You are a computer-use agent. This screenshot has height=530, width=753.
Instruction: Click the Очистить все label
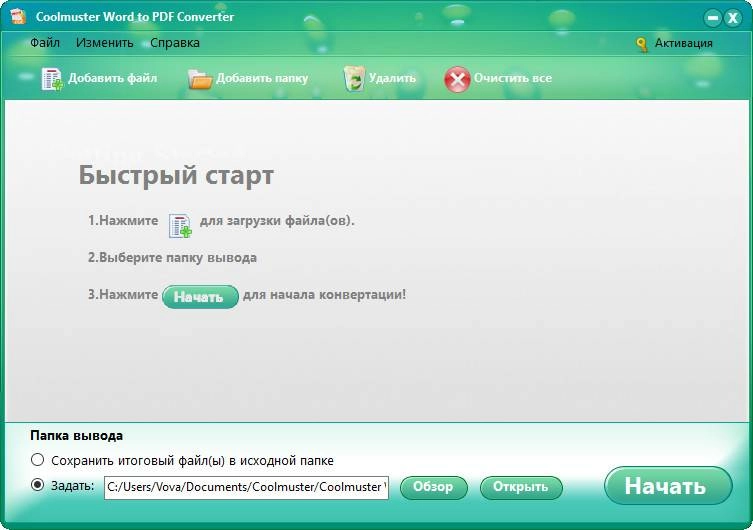(512, 78)
